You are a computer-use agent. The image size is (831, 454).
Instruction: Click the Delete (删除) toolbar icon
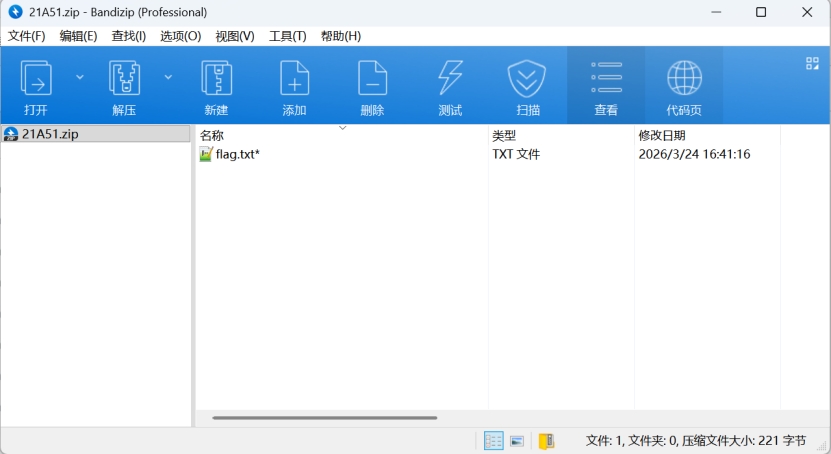pos(372,78)
